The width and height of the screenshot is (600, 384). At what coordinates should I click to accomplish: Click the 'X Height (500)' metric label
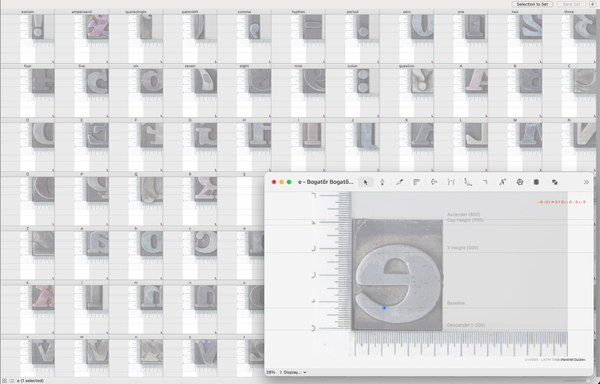pos(463,248)
